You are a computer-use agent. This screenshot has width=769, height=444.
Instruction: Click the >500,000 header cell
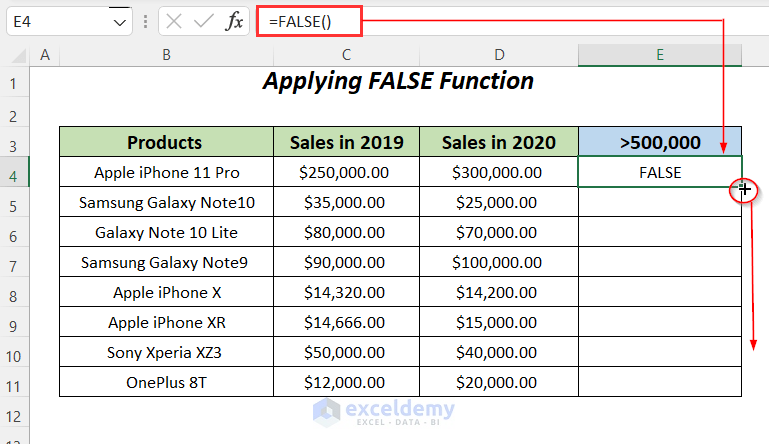click(660, 142)
